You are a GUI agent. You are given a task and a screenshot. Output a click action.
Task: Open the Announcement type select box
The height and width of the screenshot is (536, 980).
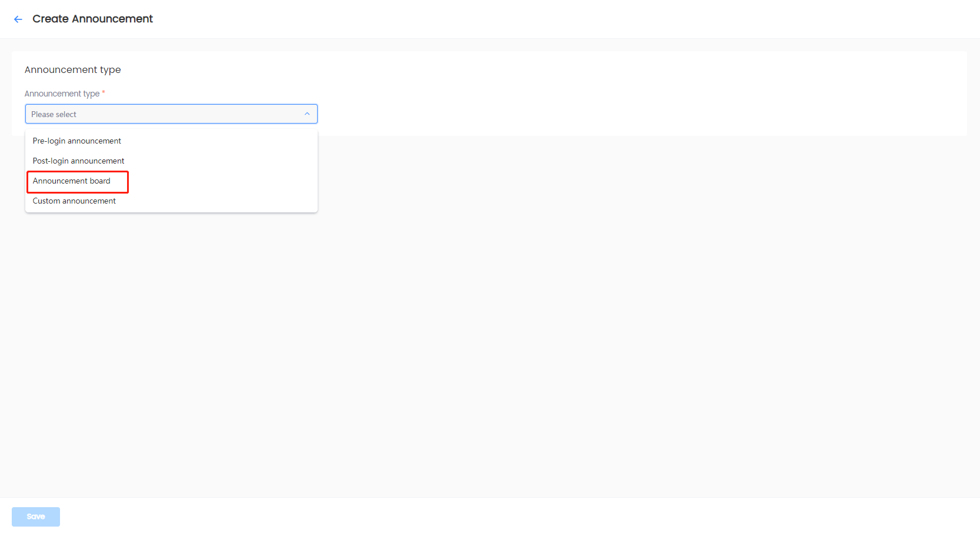click(171, 114)
